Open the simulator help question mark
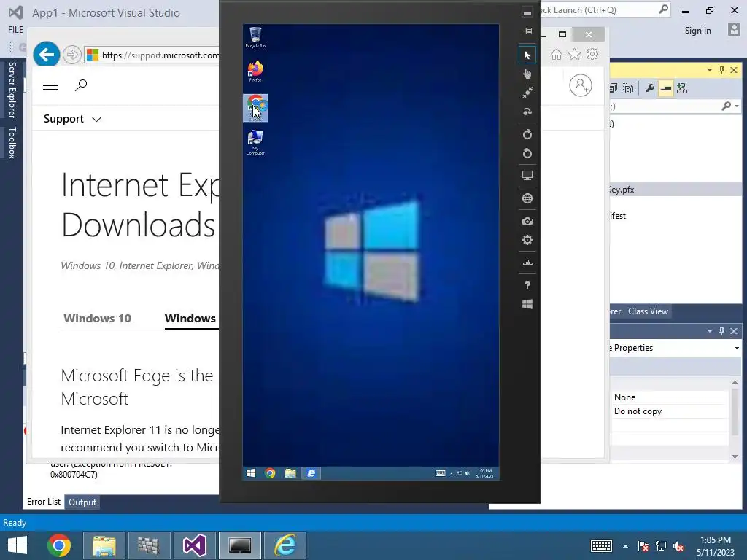The width and height of the screenshot is (747, 560). [x=527, y=285]
